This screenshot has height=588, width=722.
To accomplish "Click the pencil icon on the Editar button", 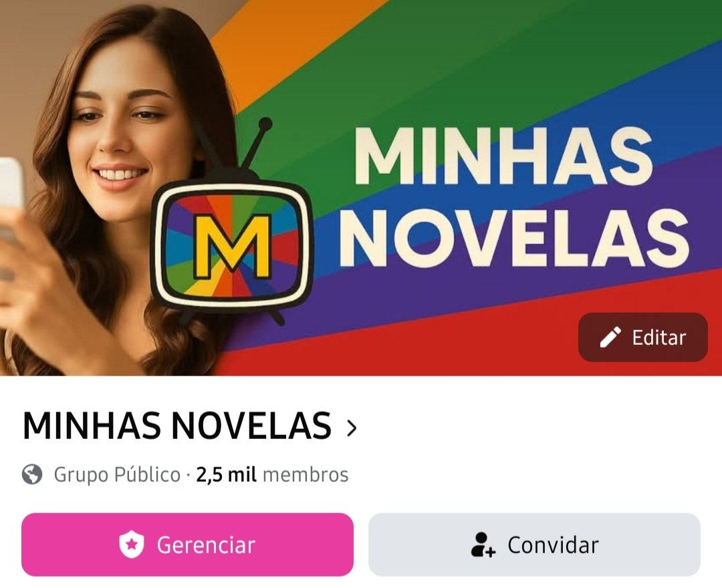I will [610, 337].
